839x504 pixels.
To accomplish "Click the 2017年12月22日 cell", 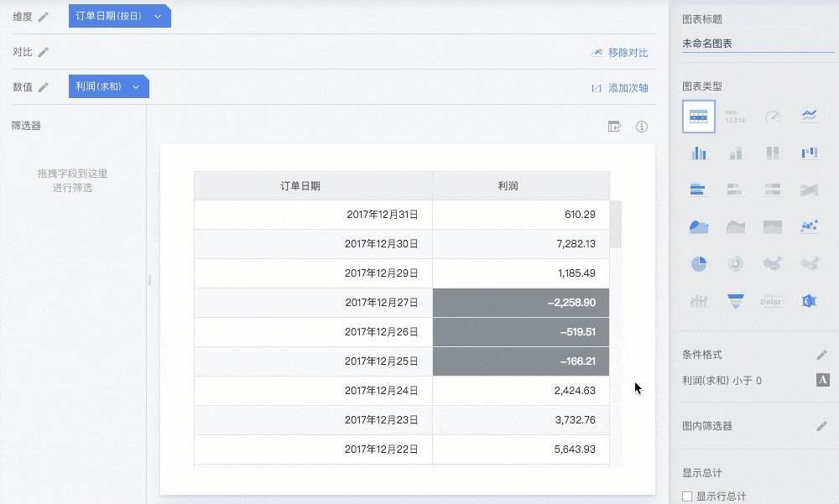I will tap(313, 449).
